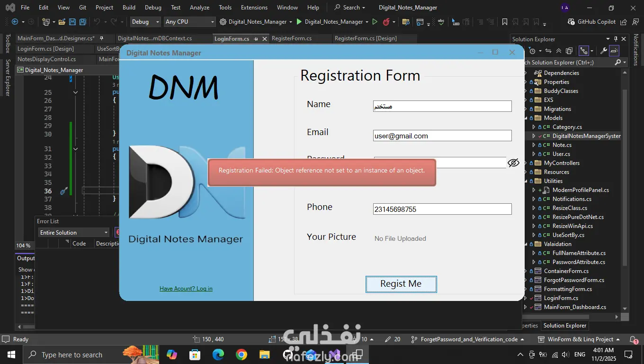644x364 pixels.
Task: Expand the Category.cs node in Solution Explorer
Action: click(x=534, y=127)
